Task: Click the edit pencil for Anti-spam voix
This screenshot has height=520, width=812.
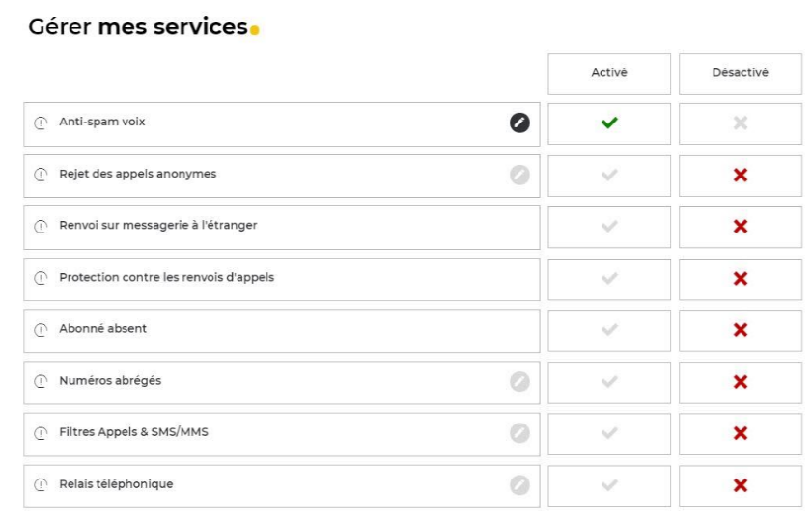Action: pos(519,123)
